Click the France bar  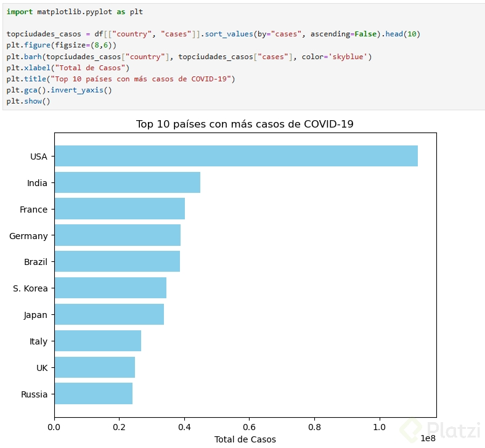120,209
